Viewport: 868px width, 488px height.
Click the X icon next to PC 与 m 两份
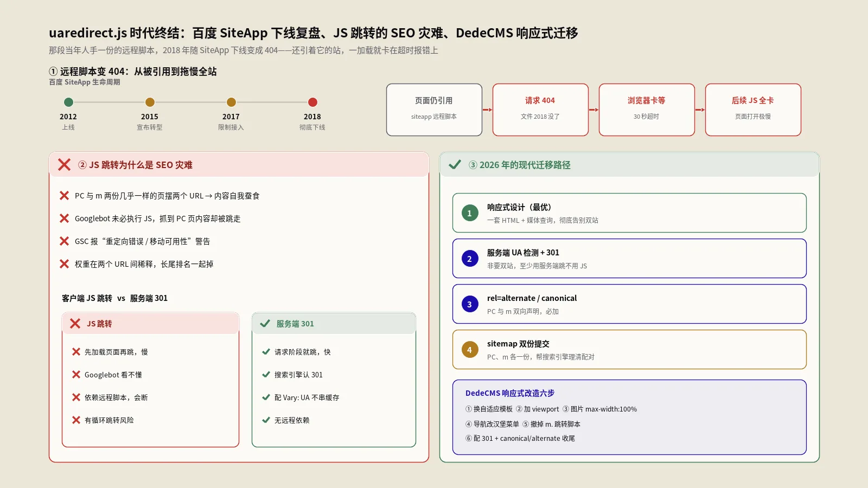(x=64, y=196)
